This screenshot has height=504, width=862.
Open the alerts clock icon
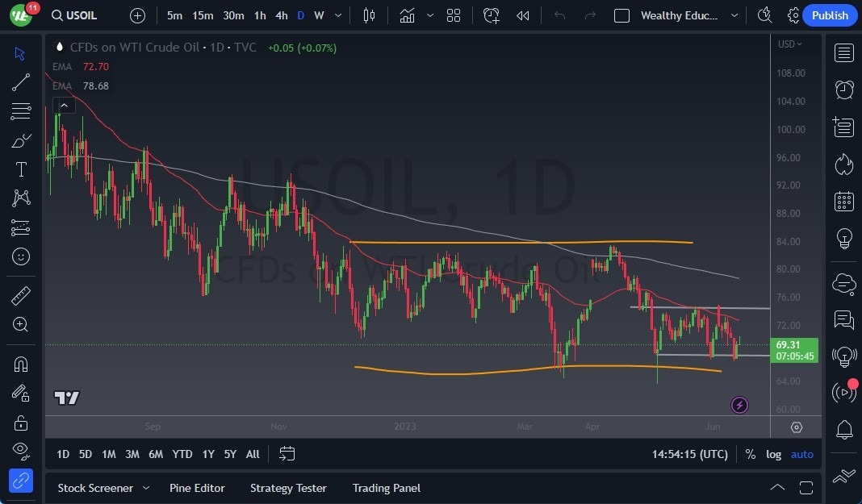[844, 90]
